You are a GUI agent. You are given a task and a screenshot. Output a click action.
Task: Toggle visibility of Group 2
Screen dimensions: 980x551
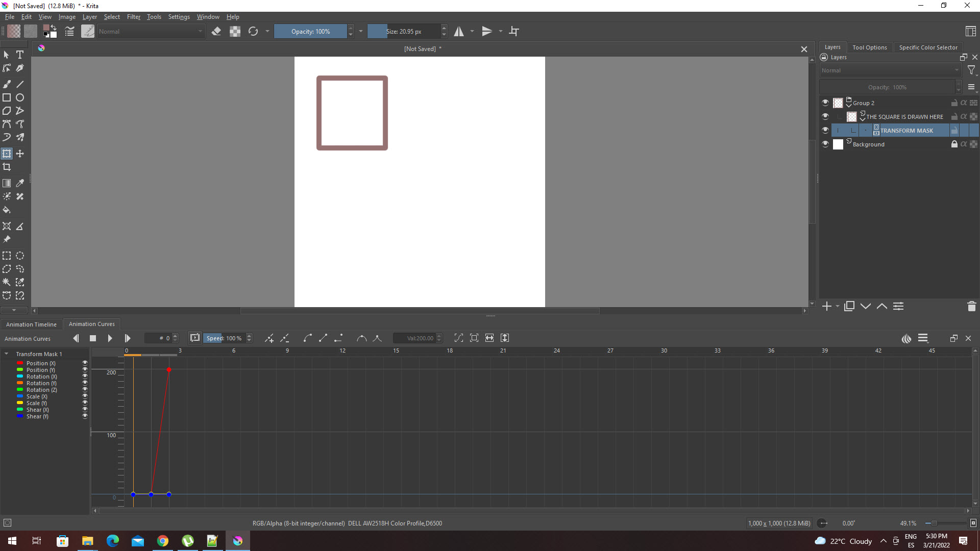tap(825, 102)
